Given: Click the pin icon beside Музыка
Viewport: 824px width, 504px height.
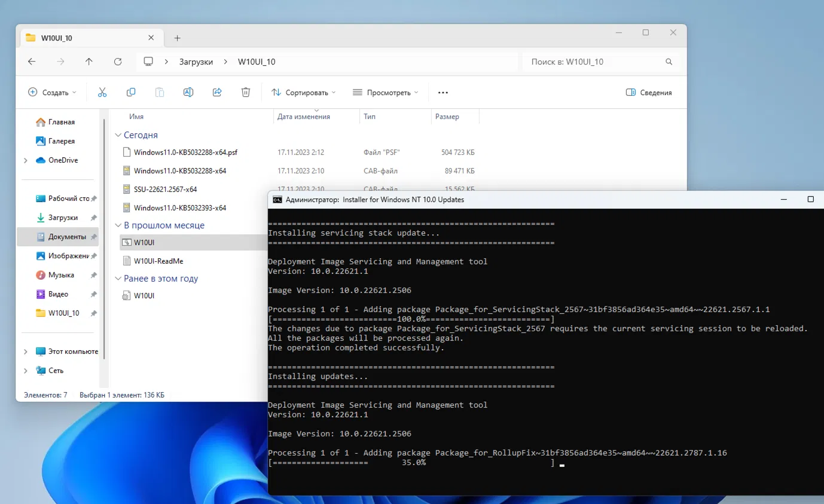Looking at the screenshot, I should click(94, 275).
